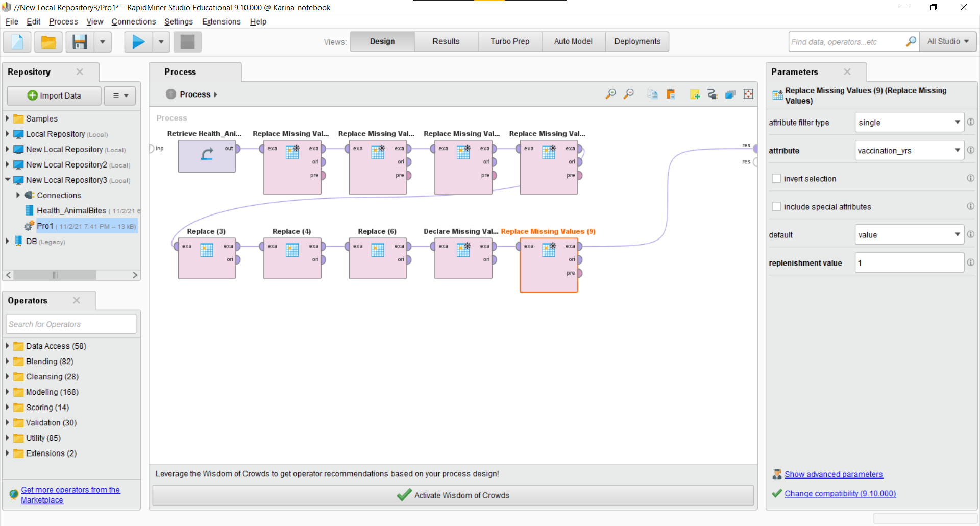Open the save options dropdown arrow
This screenshot has width=980, height=526.
click(x=102, y=42)
